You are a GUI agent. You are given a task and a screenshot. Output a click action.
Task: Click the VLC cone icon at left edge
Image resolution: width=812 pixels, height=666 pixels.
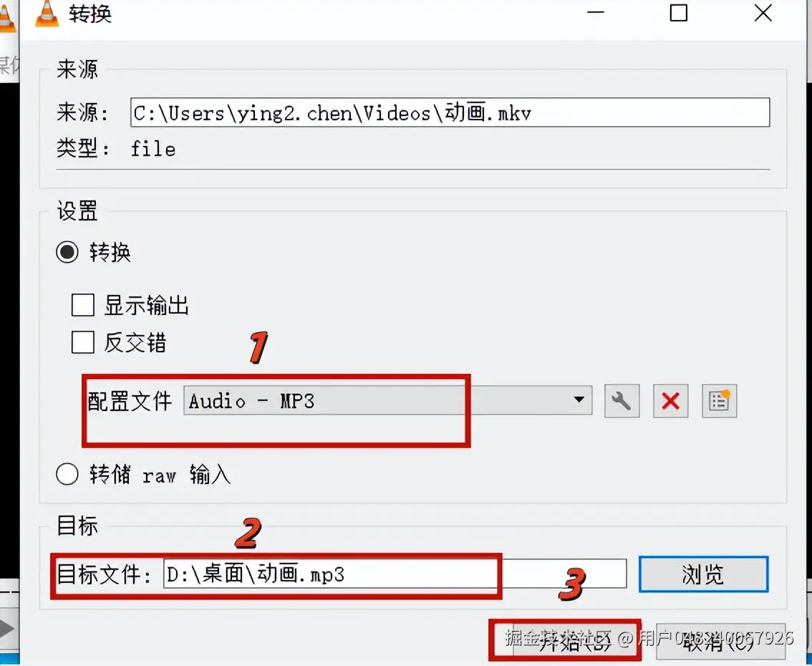click(x=6, y=18)
